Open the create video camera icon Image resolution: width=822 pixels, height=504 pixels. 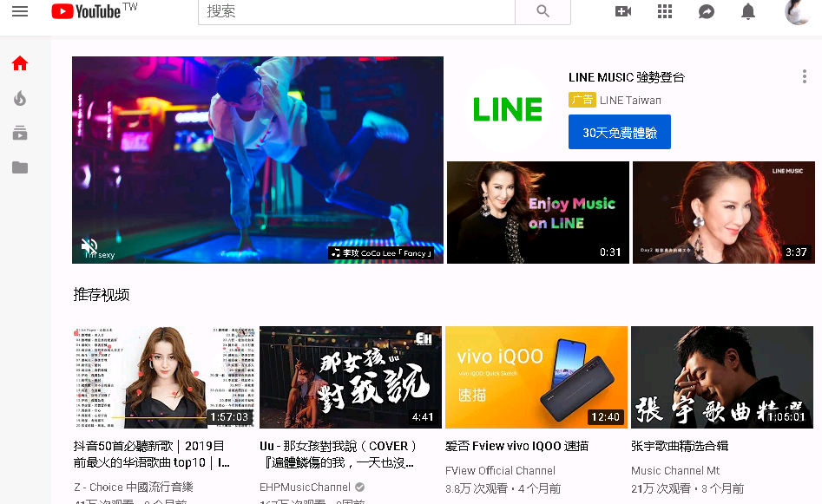[622, 11]
